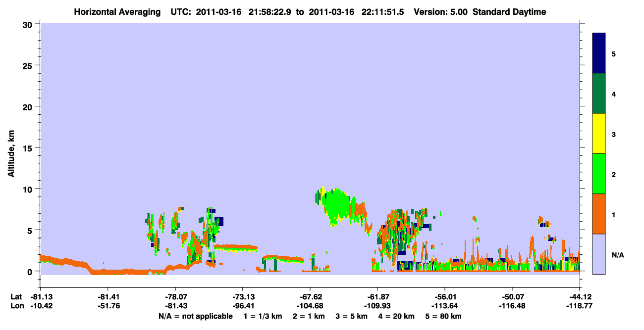Click longitude value '-96.41'
Viewport: 644px width, 330px height.
tap(242, 306)
